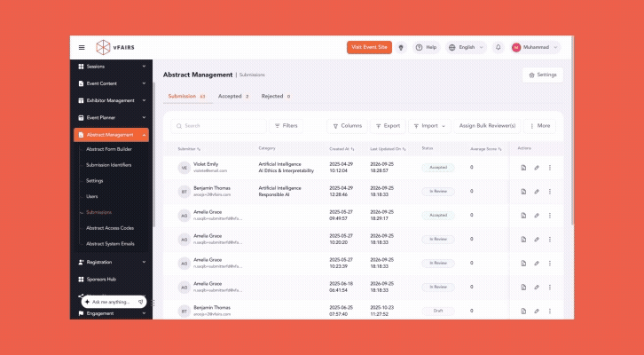Edit Violet Emily submission with pencil icon
The width and height of the screenshot is (644, 355).
[537, 168]
